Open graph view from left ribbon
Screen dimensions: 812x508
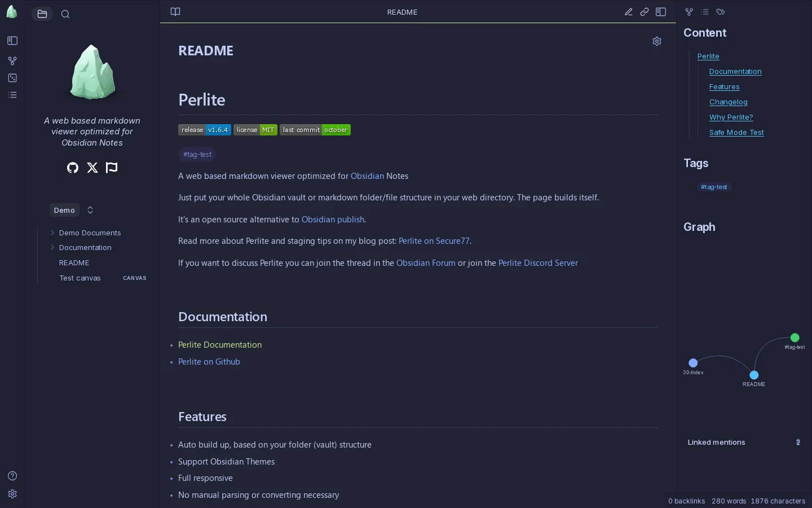coord(12,60)
